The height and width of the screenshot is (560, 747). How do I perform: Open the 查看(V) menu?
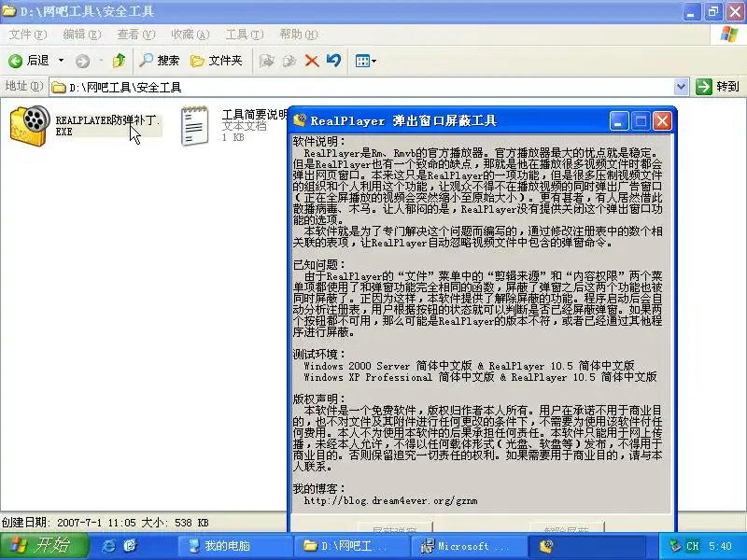pos(135,35)
